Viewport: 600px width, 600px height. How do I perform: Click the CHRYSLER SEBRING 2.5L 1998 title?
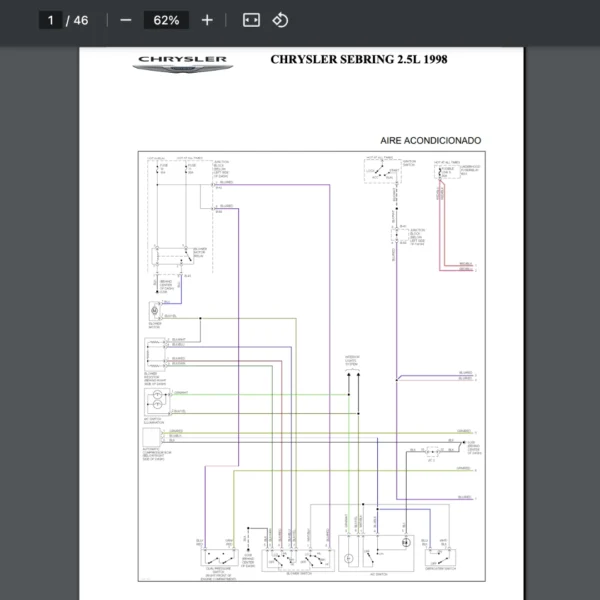[x=358, y=59]
